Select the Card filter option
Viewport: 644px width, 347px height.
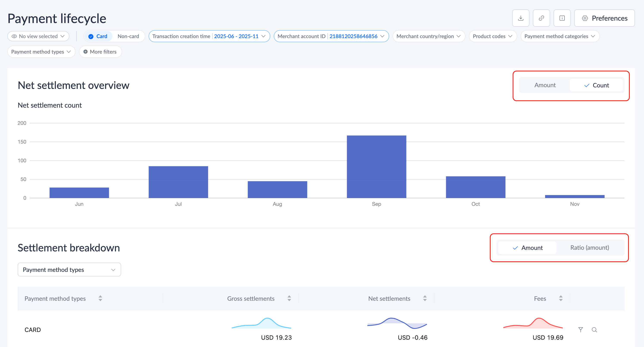[x=98, y=36]
